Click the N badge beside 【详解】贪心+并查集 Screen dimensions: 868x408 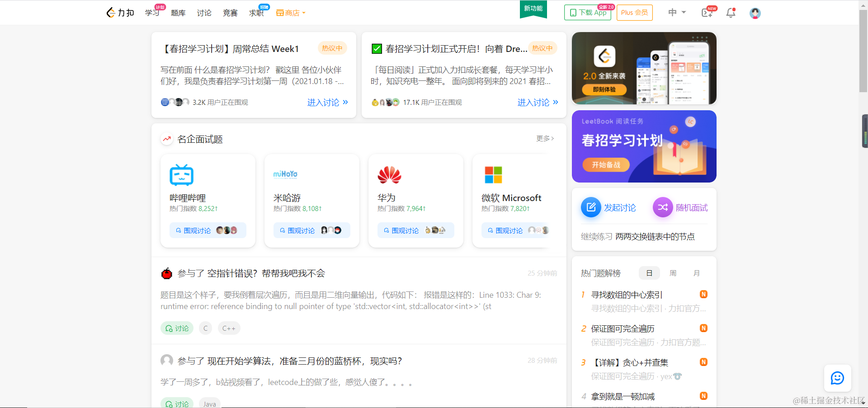click(x=703, y=362)
